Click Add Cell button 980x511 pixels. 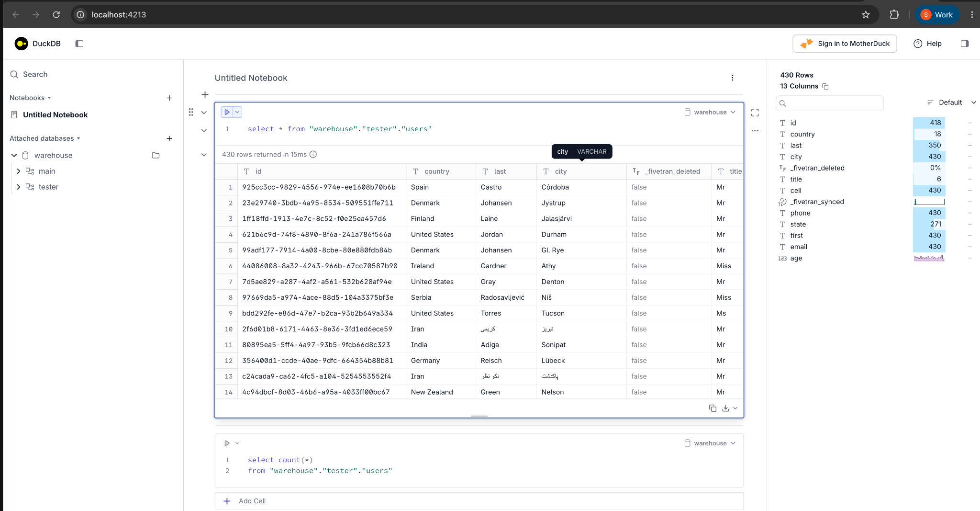pyautogui.click(x=479, y=501)
